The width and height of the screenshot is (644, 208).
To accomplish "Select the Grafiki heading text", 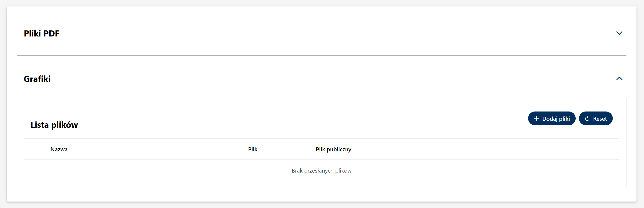I will point(37,79).
